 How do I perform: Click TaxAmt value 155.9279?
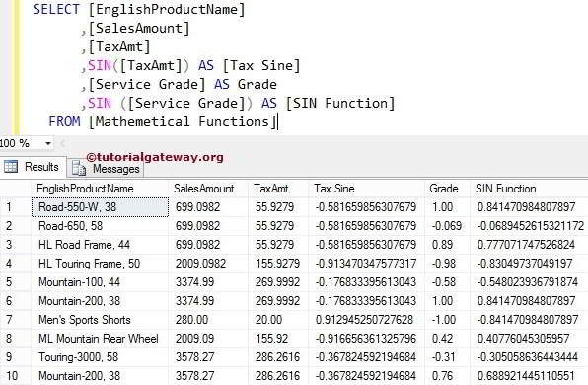[x=277, y=264]
